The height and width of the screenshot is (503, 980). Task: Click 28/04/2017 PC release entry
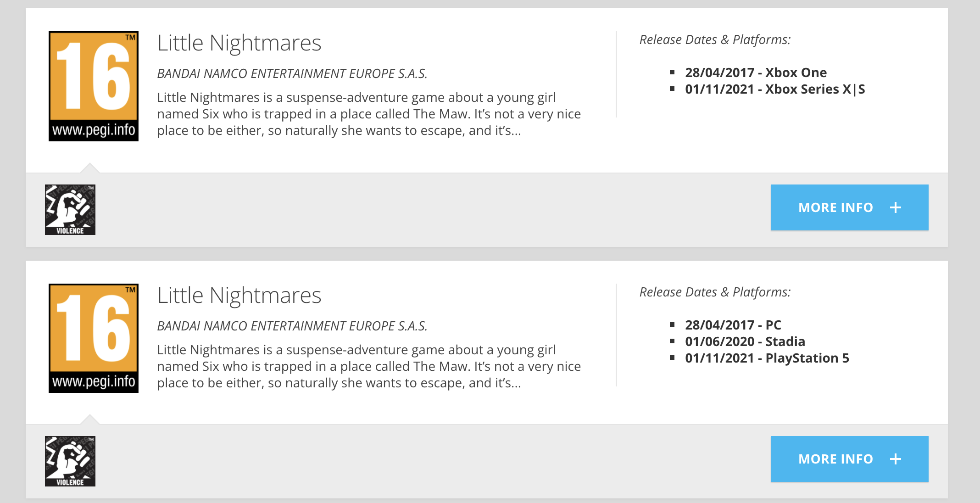[733, 325]
